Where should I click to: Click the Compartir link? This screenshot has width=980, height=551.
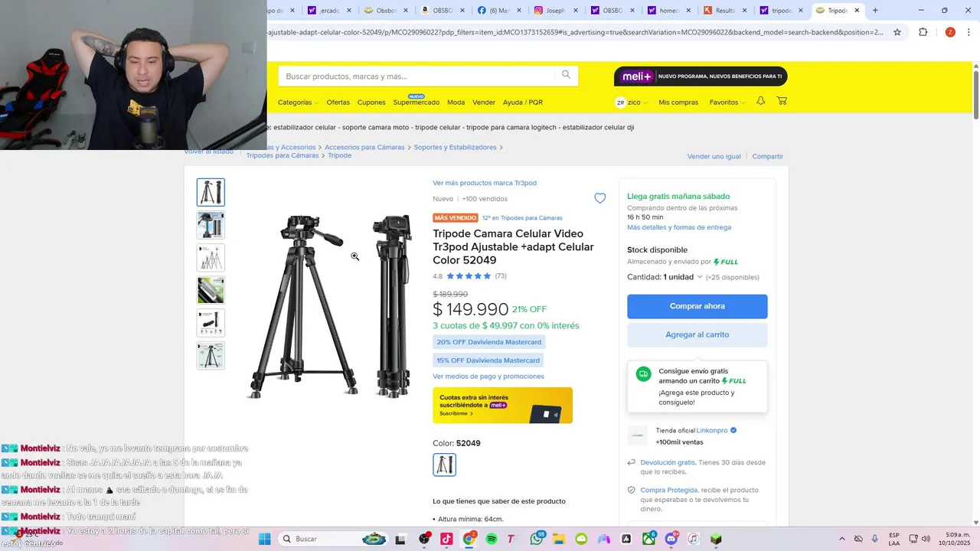(x=768, y=156)
